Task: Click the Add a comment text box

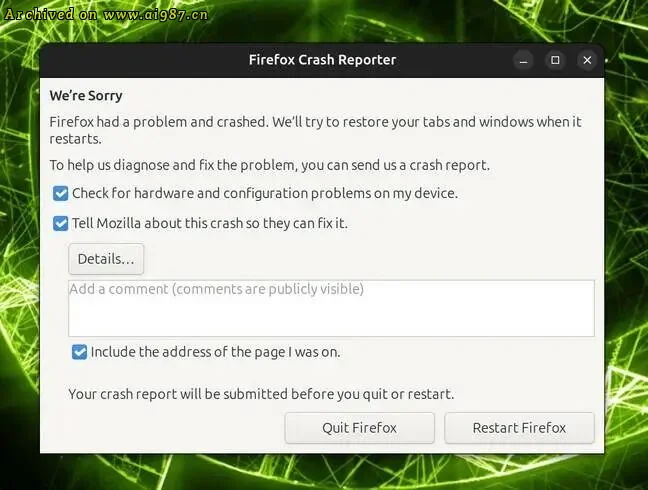Action: pos(331,308)
